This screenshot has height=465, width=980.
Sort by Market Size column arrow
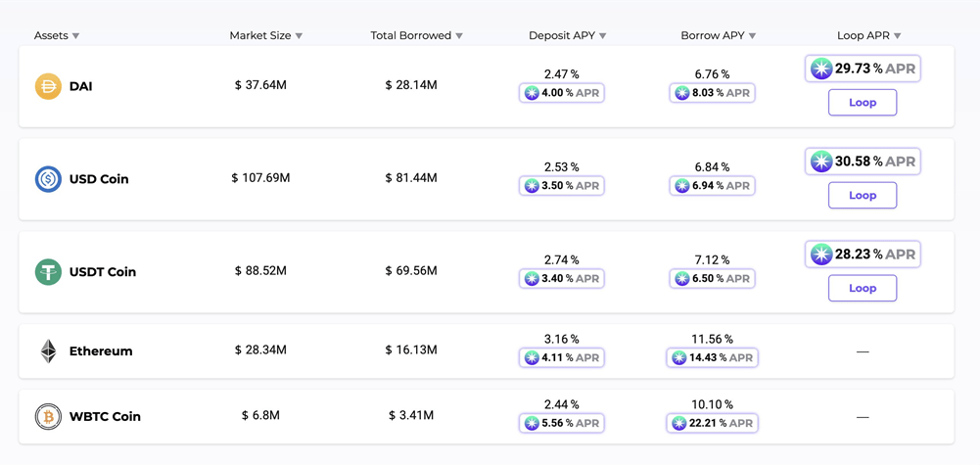click(x=299, y=36)
